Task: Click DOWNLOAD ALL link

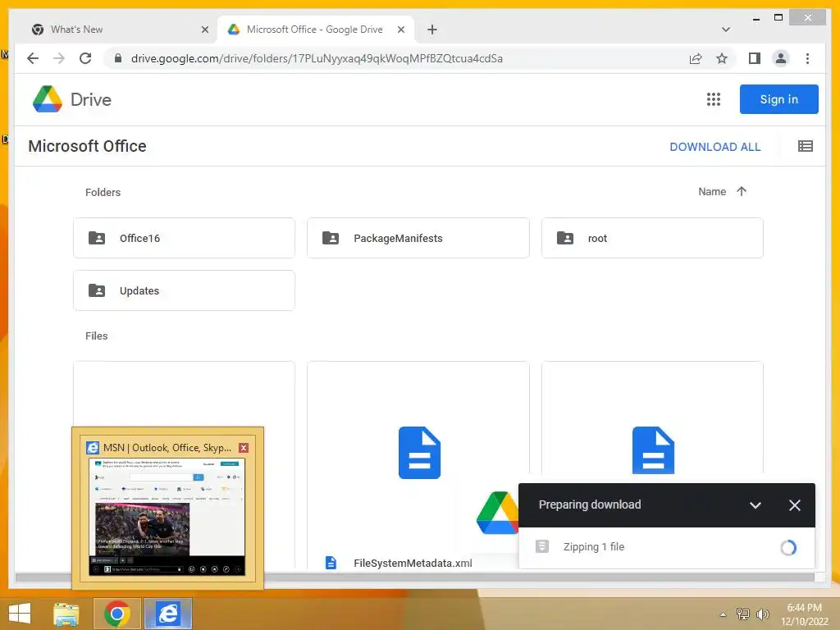Action: tap(714, 147)
